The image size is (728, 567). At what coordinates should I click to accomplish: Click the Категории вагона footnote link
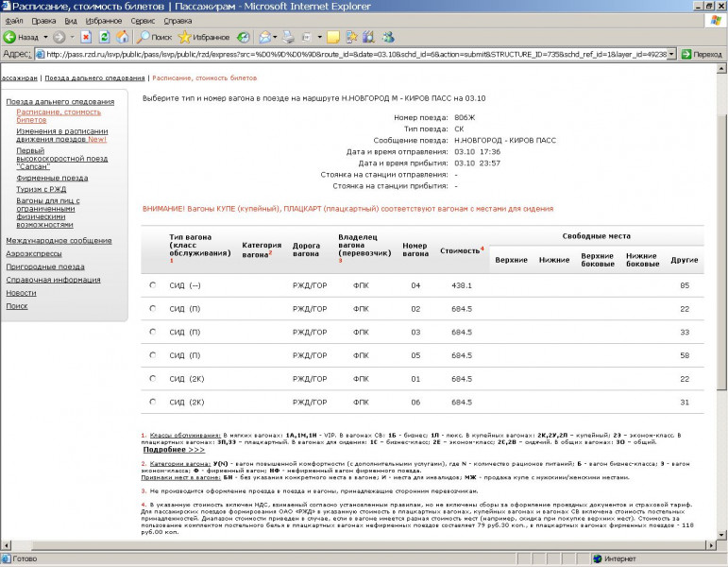tap(179, 463)
